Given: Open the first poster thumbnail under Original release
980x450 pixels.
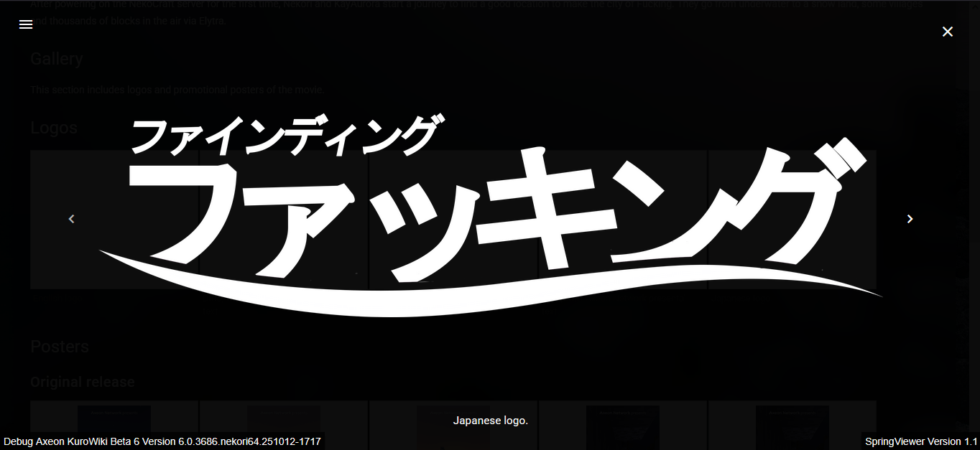Looking at the screenshot, I should coord(113,427).
